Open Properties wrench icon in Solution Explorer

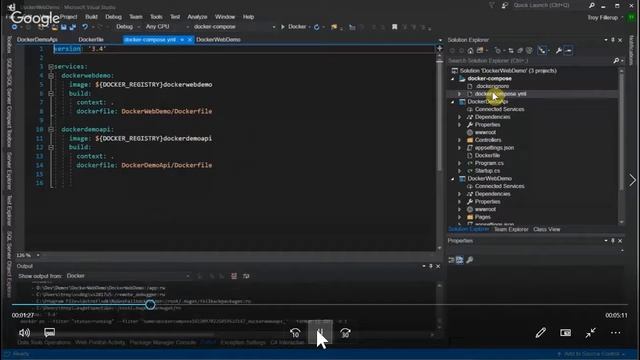(558, 51)
